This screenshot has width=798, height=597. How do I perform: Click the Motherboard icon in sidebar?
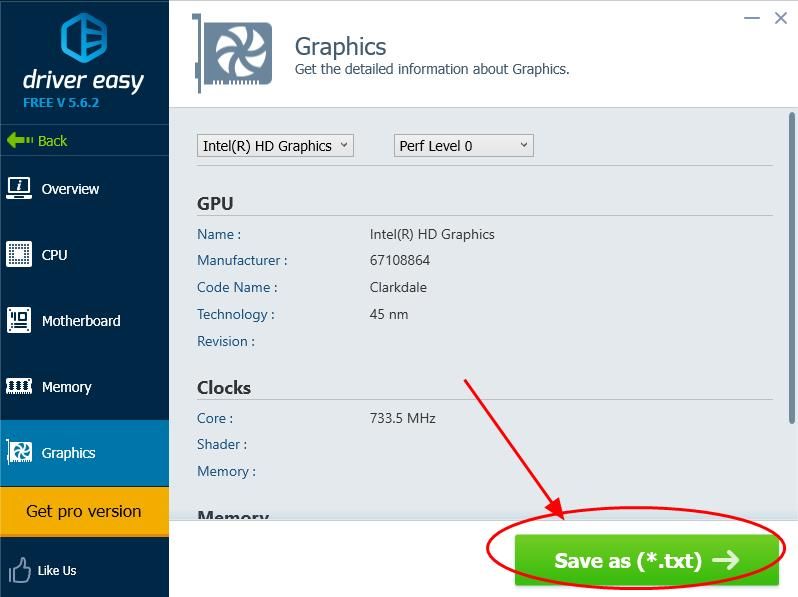click(x=19, y=321)
